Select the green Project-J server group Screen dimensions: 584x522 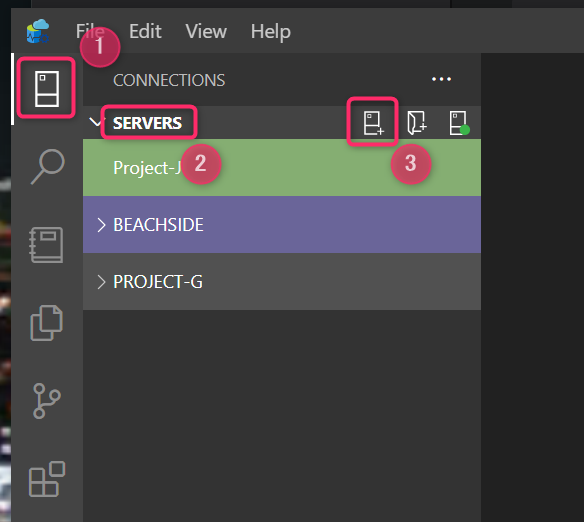[x=282, y=168]
